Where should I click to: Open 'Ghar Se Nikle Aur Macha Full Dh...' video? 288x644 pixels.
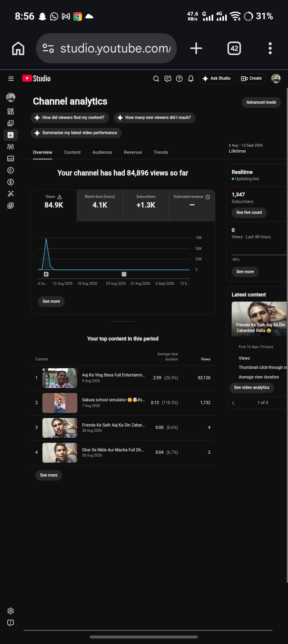[113, 450]
